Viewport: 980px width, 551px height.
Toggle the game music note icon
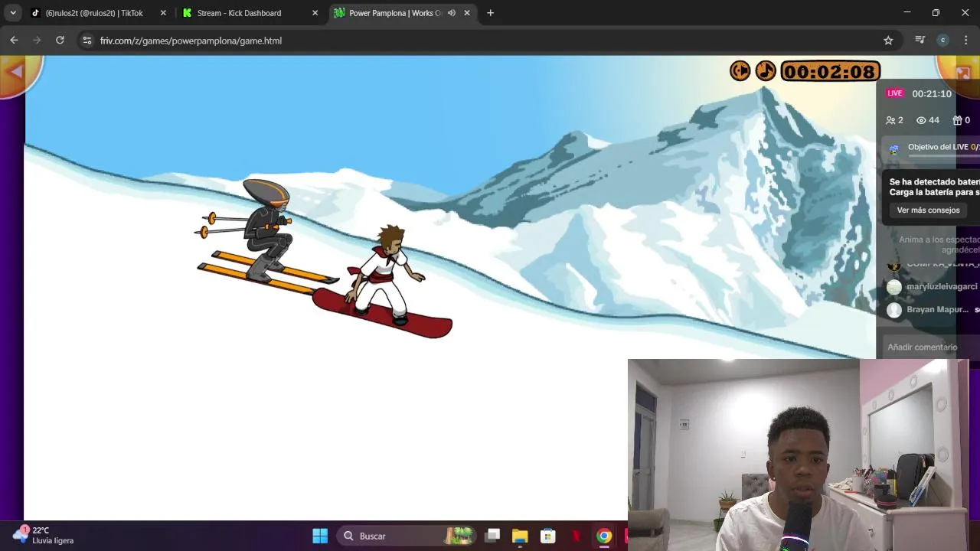tap(766, 71)
